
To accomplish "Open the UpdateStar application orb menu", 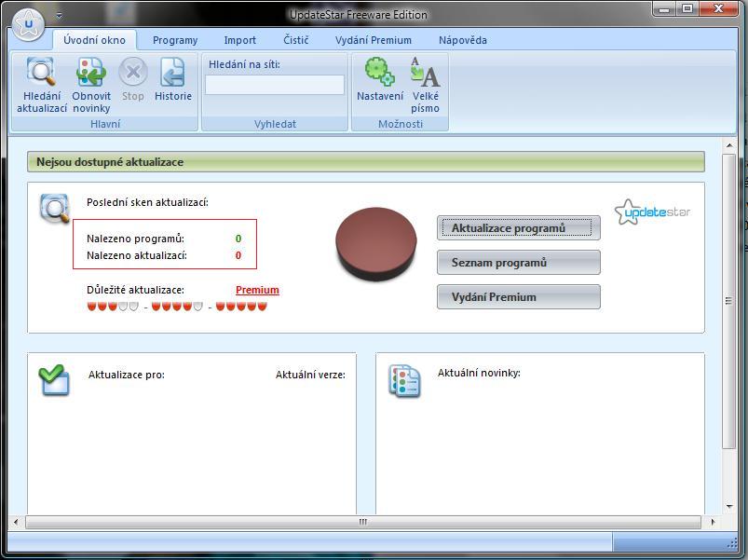I will click(28, 24).
